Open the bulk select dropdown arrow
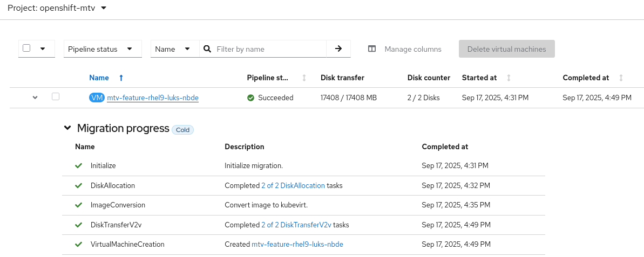 [43, 48]
